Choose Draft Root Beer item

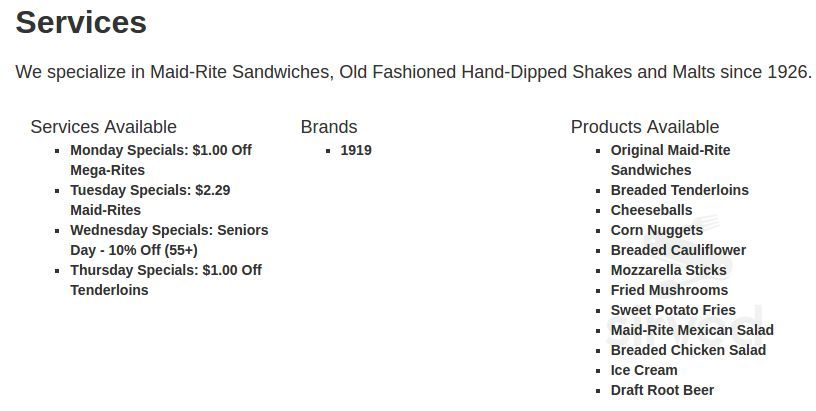(662, 390)
